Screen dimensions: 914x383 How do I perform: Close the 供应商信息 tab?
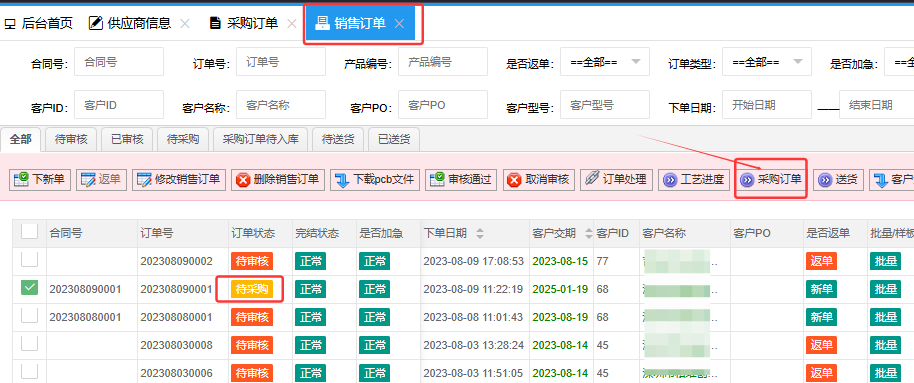(x=185, y=24)
